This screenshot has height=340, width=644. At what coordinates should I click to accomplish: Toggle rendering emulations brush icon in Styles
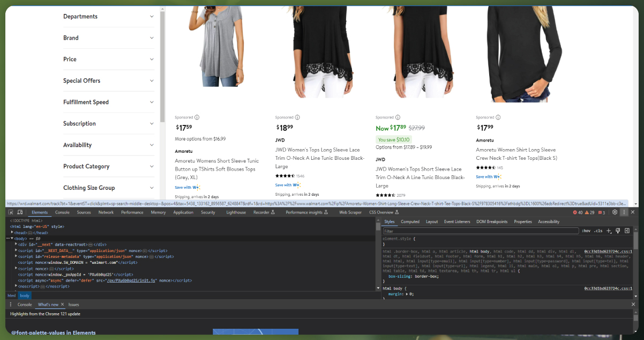618,231
